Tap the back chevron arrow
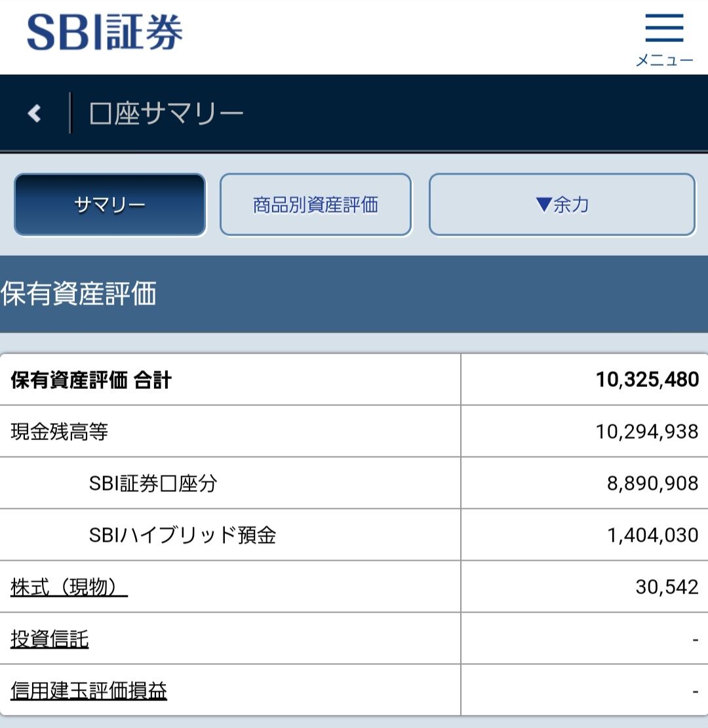Viewport: 708px width, 728px height. point(34,113)
